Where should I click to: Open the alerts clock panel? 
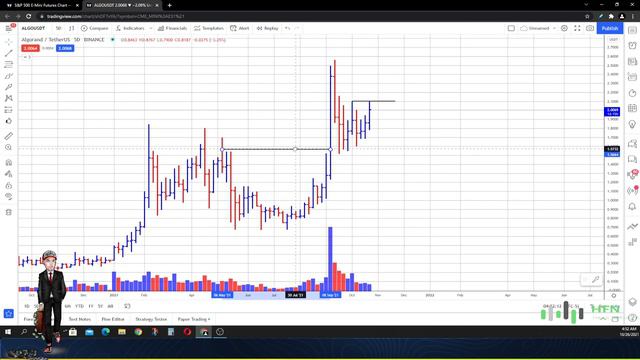pos(632,45)
